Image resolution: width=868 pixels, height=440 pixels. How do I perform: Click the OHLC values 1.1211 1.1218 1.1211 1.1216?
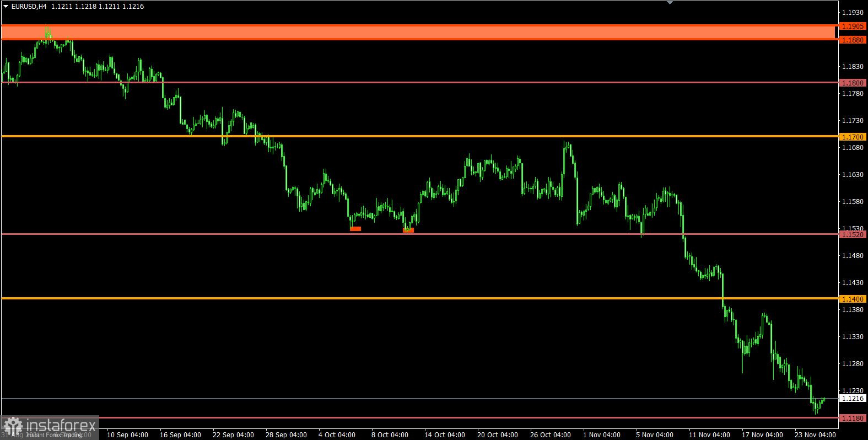click(98, 7)
